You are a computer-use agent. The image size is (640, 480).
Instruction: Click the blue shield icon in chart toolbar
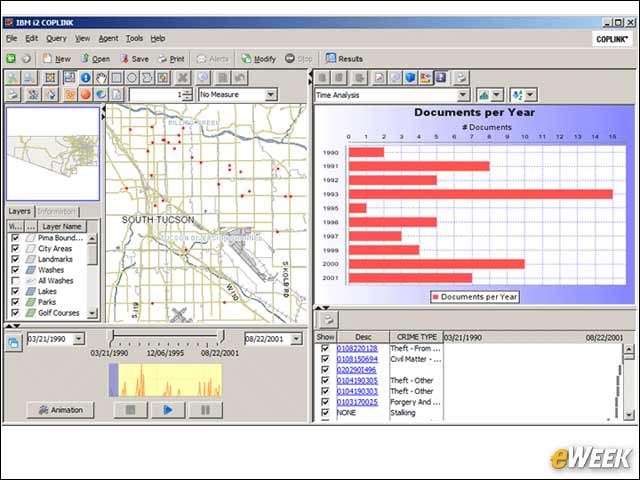coord(410,78)
